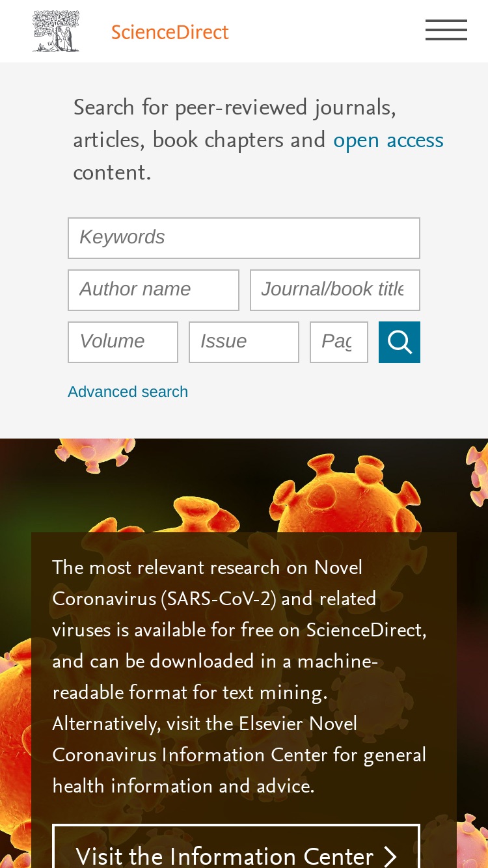The height and width of the screenshot is (868, 488).
Task: Click the Elsevier tree logo
Action: (56, 31)
